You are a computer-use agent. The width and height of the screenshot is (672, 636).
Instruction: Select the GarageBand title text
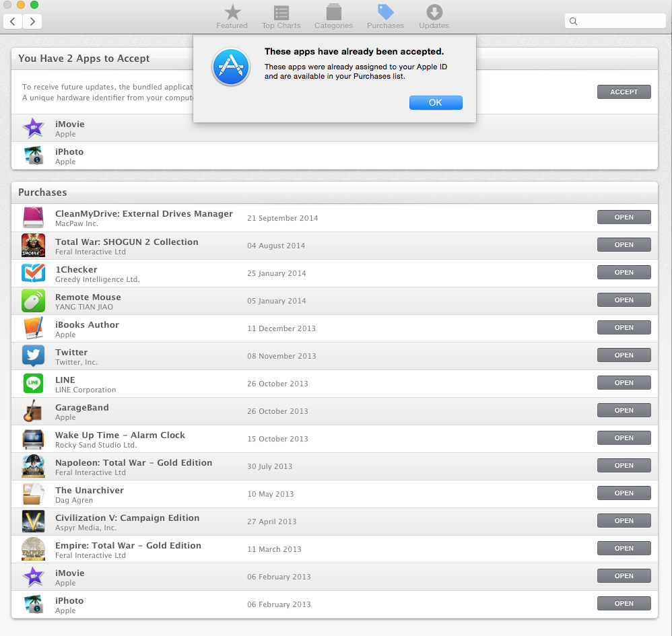(x=82, y=408)
